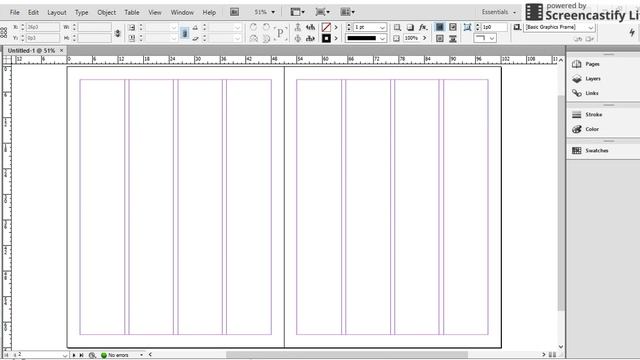Click the black Stroke color swatch

(326, 38)
